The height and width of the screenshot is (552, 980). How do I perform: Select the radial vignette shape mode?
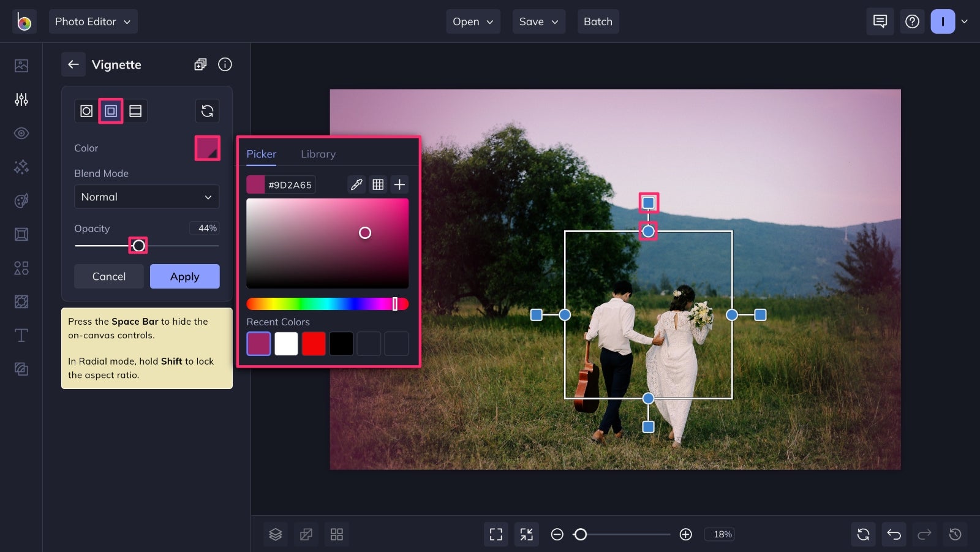pos(86,111)
